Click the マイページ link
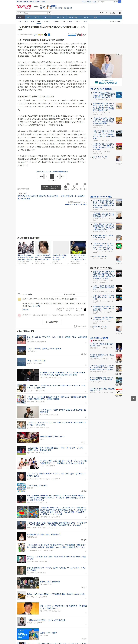Image resolution: width=138 pixels, height=644 pixels. 103,13
